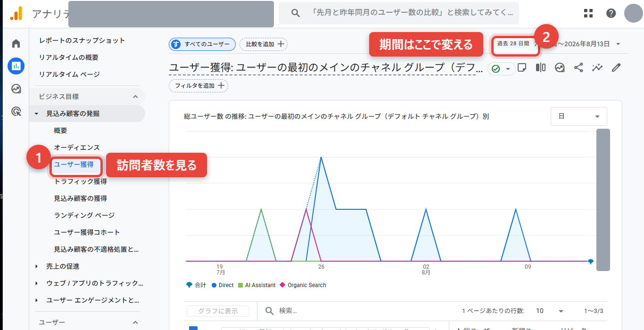
Task: Open the rows per page dropdown showing 10
Action: pyautogui.click(x=550, y=311)
